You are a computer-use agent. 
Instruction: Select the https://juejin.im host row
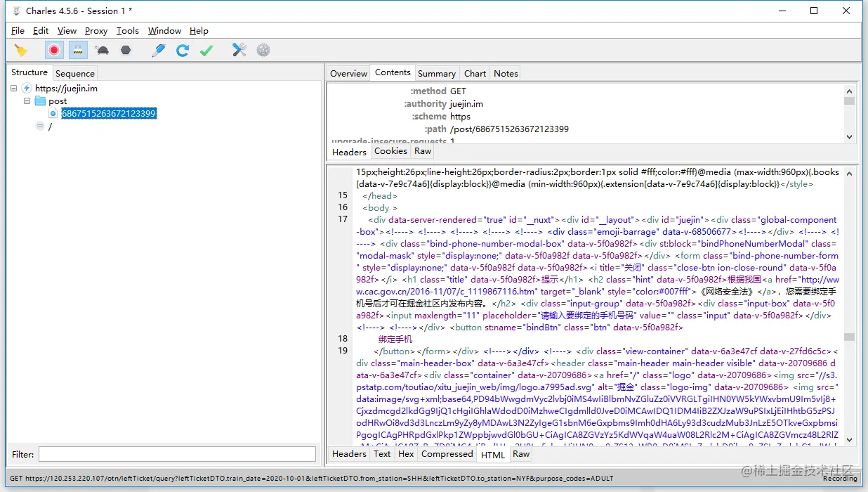pyautogui.click(x=66, y=89)
